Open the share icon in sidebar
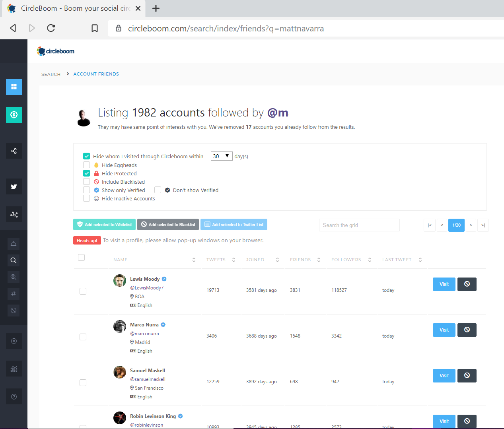The image size is (504, 429). [14, 151]
